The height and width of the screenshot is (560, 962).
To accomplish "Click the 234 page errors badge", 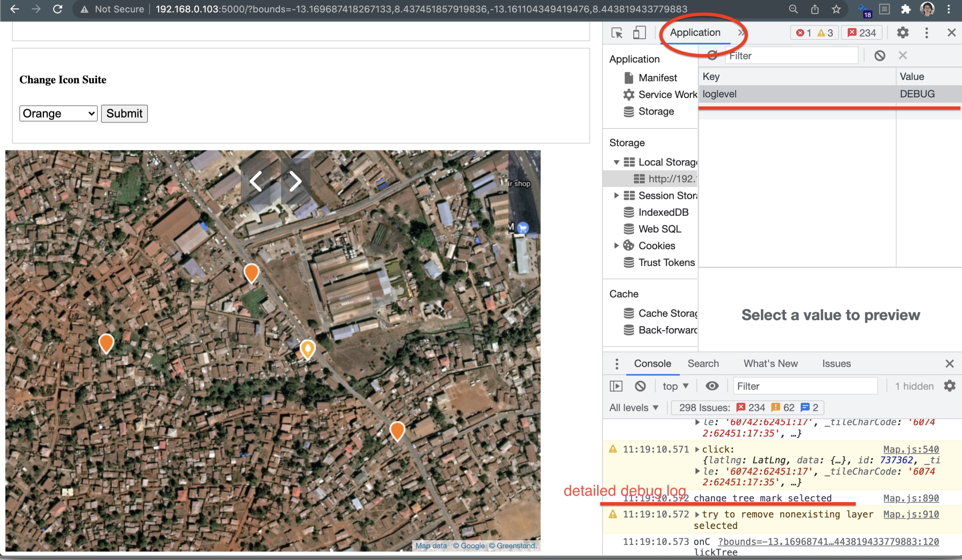I will click(862, 33).
